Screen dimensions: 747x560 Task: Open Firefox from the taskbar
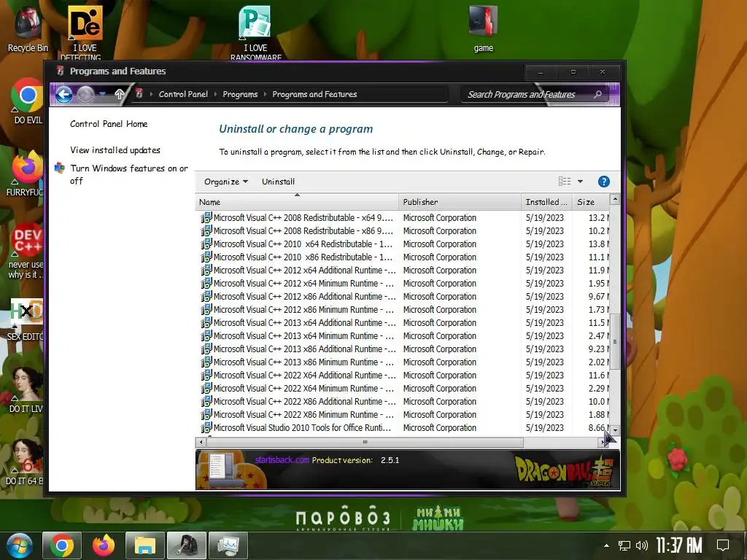coord(104,545)
